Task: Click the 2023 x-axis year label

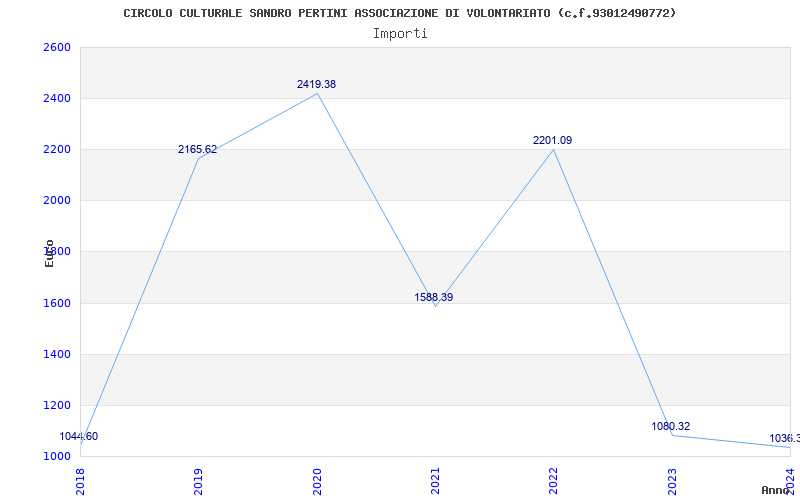Action: click(672, 482)
